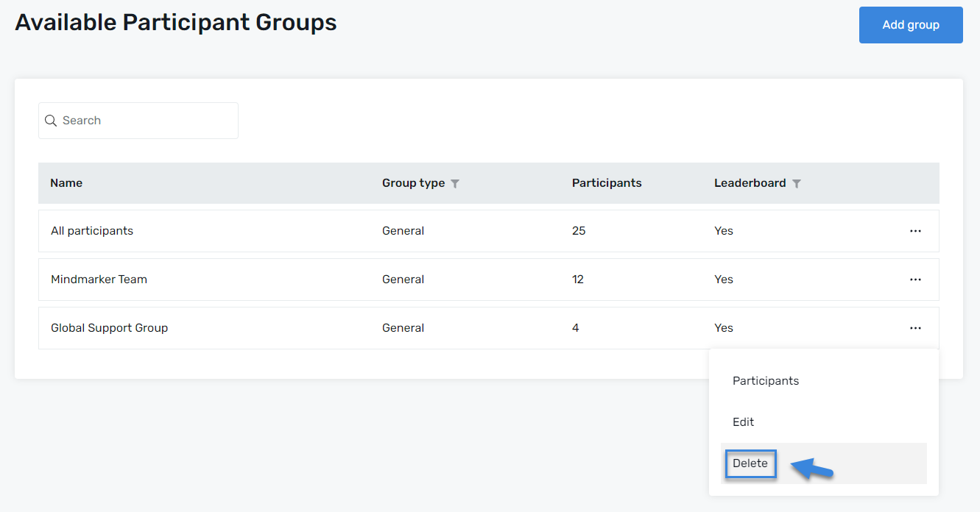
Task: Click the Add group button
Action: pyautogui.click(x=911, y=25)
